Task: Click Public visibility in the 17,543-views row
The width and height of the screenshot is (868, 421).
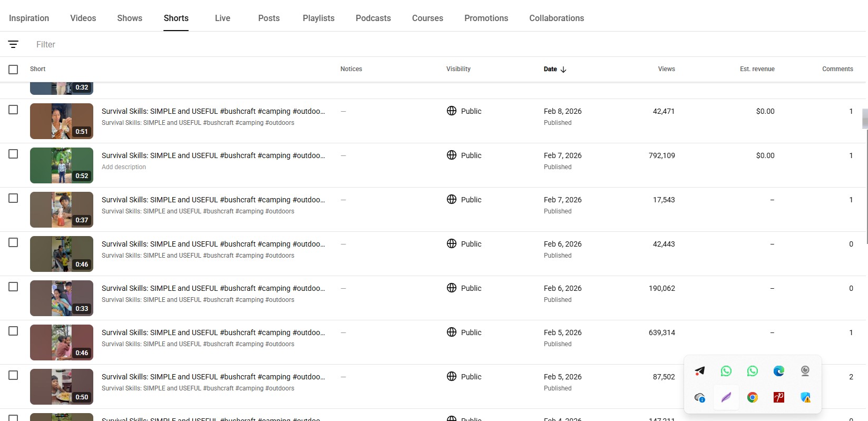Action: tap(471, 200)
